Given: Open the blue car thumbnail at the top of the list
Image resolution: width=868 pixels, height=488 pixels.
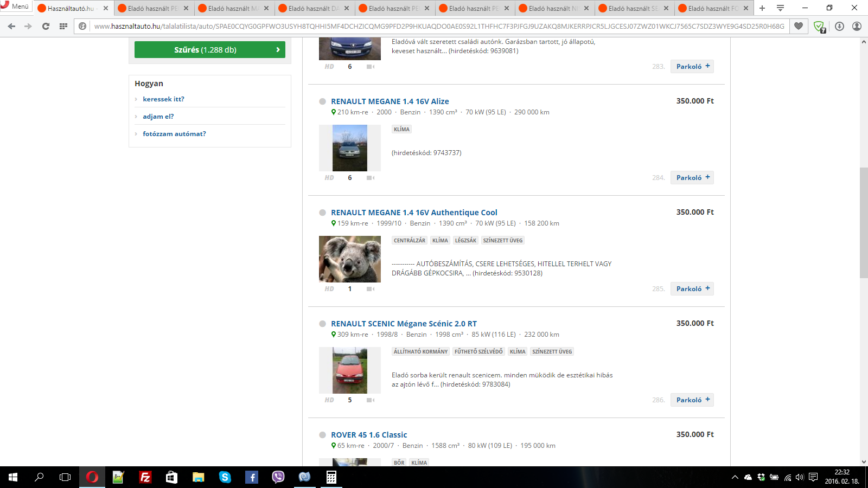Looking at the screenshot, I should 350,48.
